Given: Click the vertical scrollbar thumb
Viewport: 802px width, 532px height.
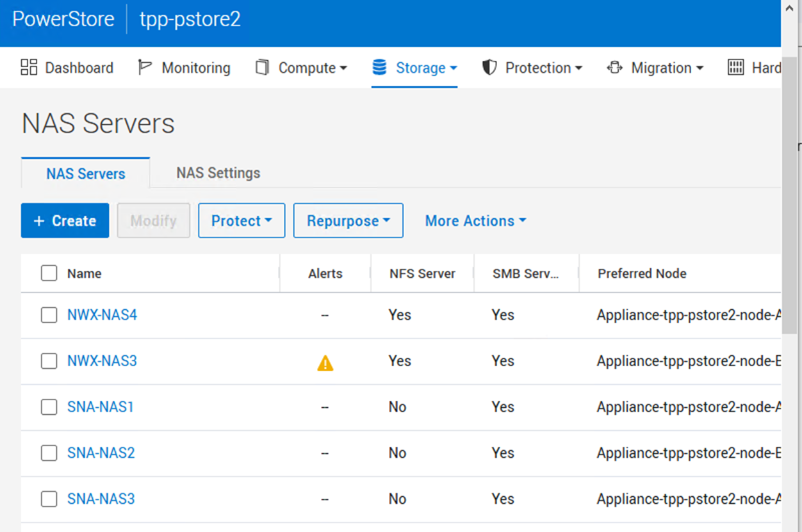Looking at the screenshot, I should 789,195.
